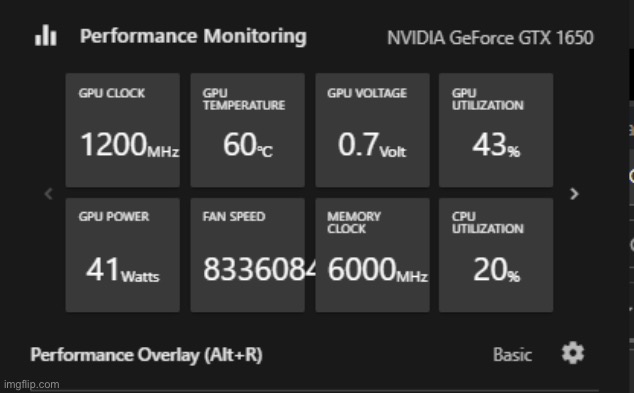Screen dimensions: 634x393
Task: Go to next metrics page with right chevron
Action: pyautogui.click(x=574, y=194)
